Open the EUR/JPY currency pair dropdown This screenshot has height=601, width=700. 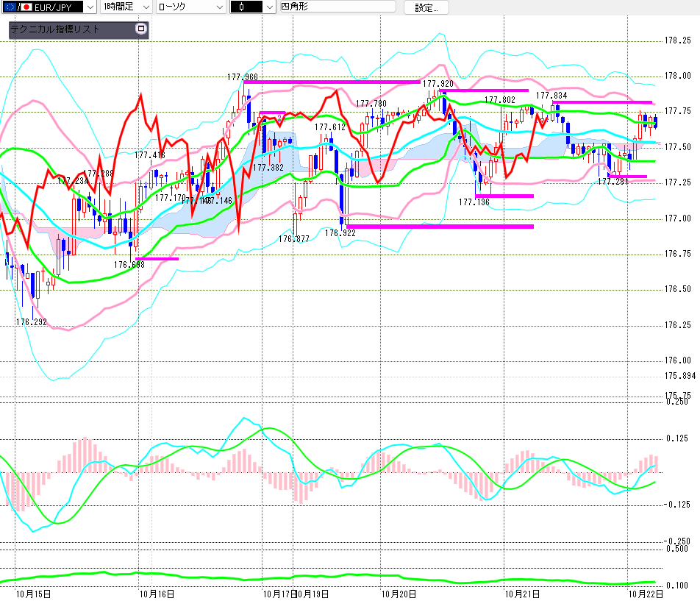click(49, 7)
